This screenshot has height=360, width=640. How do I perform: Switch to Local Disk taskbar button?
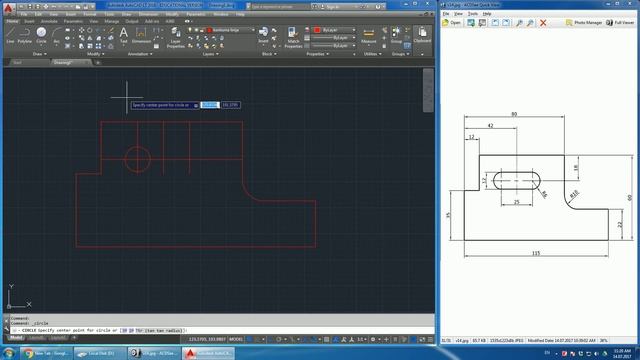pos(99,353)
